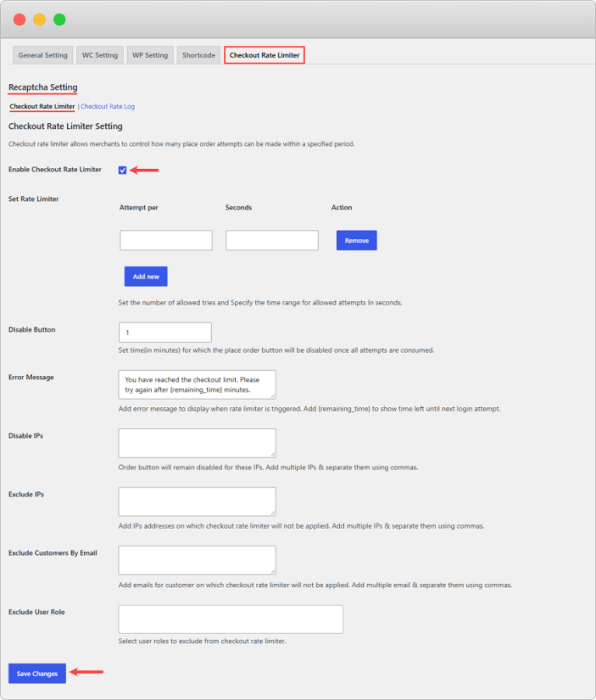596x700 pixels.
Task: Click the Exclude IPs textarea
Action: (198, 501)
